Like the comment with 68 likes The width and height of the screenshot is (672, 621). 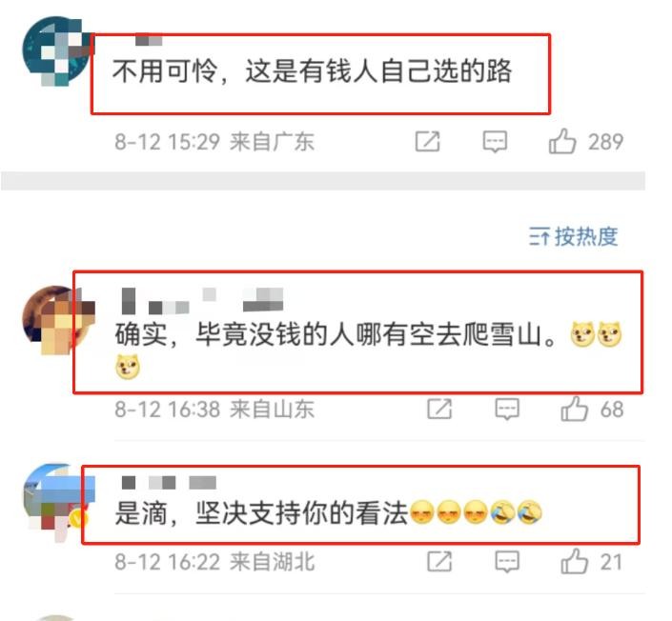point(574,409)
